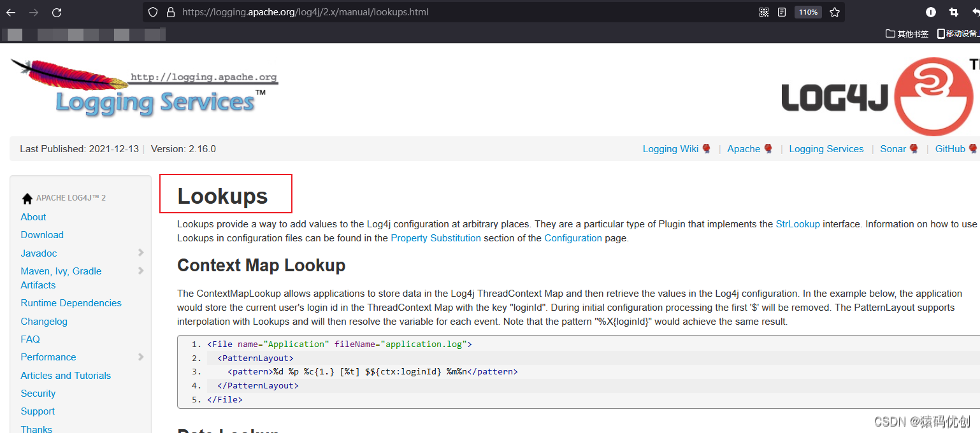Click the Log4j 2 logo image
This screenshot has width=980, height=433.
tap(881, 96)
